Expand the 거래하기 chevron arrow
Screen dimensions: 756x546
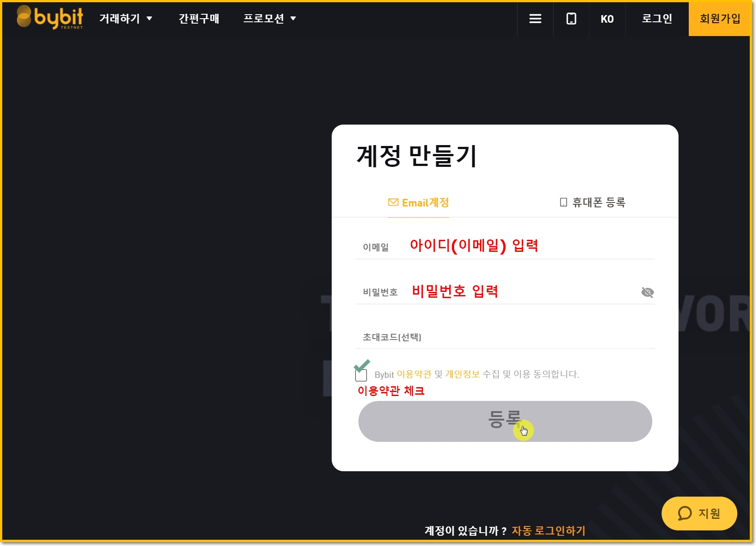[x=150, y=19]
